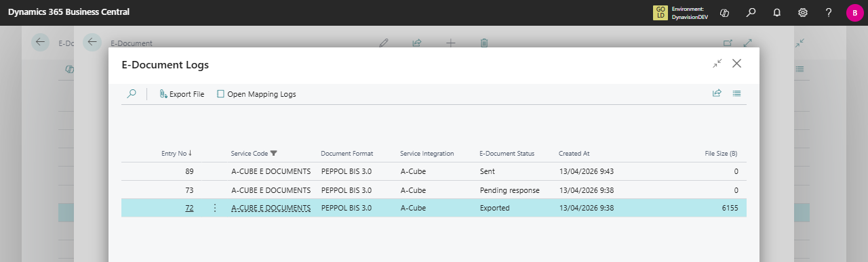Click the edit pencil icon on E-Document page
This screenshot has height=262, width=868.
(x=384, y=43)
